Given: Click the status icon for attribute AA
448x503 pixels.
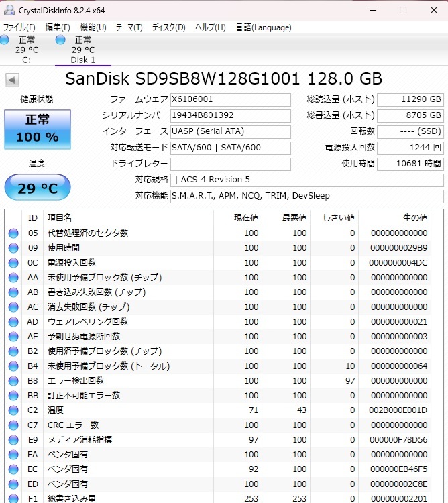Looking at the screenshot, I should coord(13,278).
